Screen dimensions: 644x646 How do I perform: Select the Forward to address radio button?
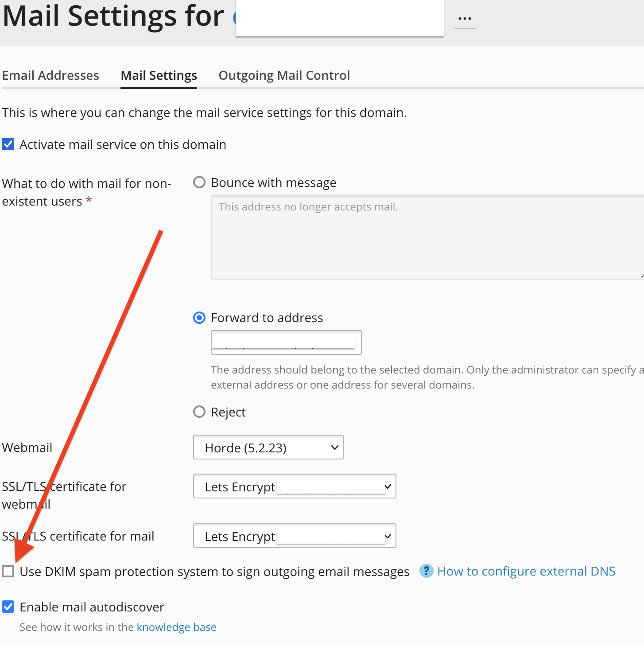(199, 318)
